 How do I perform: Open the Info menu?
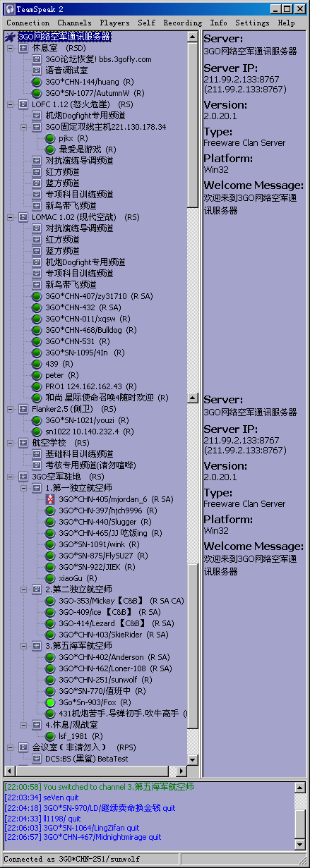(x=218, y=23)
